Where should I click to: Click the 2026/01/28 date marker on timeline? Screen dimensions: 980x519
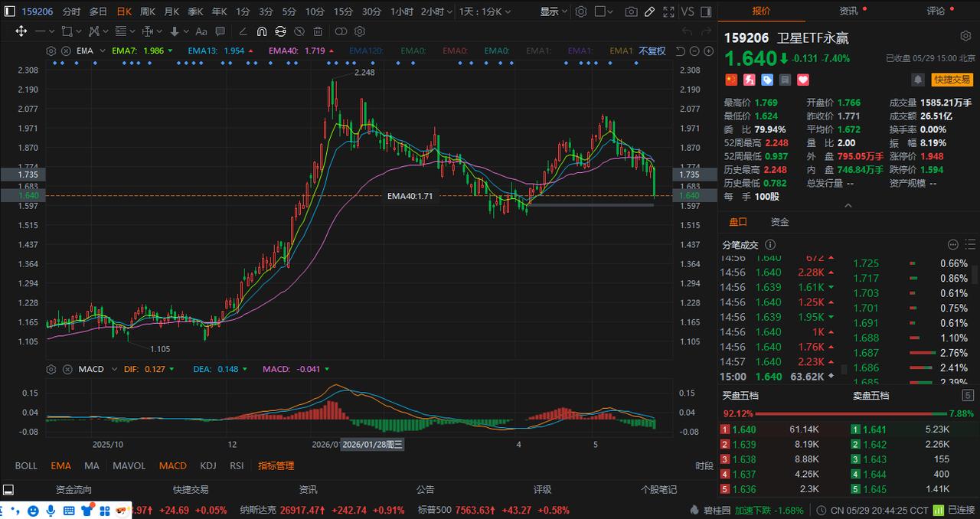373,444
